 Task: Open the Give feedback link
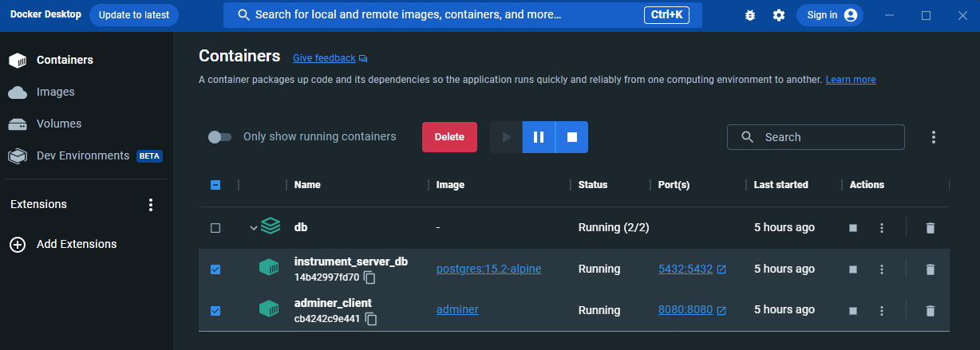click(330, 58)
